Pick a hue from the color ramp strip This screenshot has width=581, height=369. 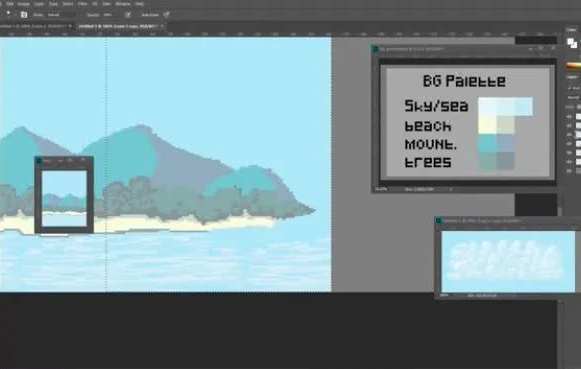[574, 66]
